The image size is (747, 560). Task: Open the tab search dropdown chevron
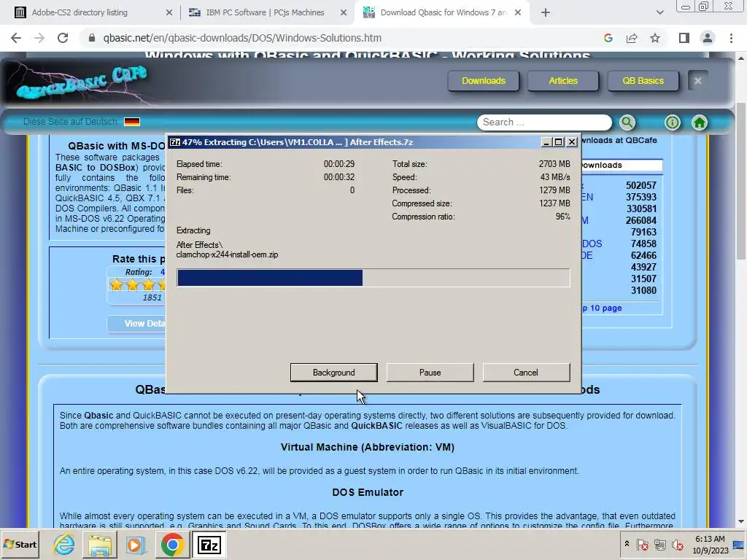pyautogui.click(x=659, y=12)
